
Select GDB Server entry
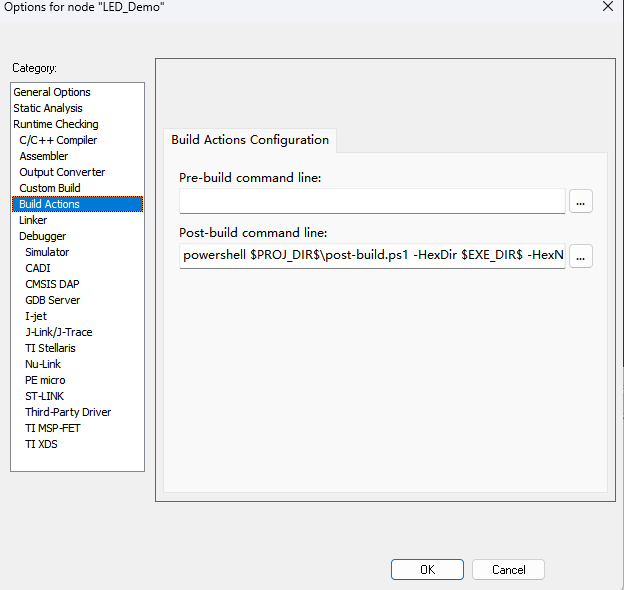click(53, 300)
